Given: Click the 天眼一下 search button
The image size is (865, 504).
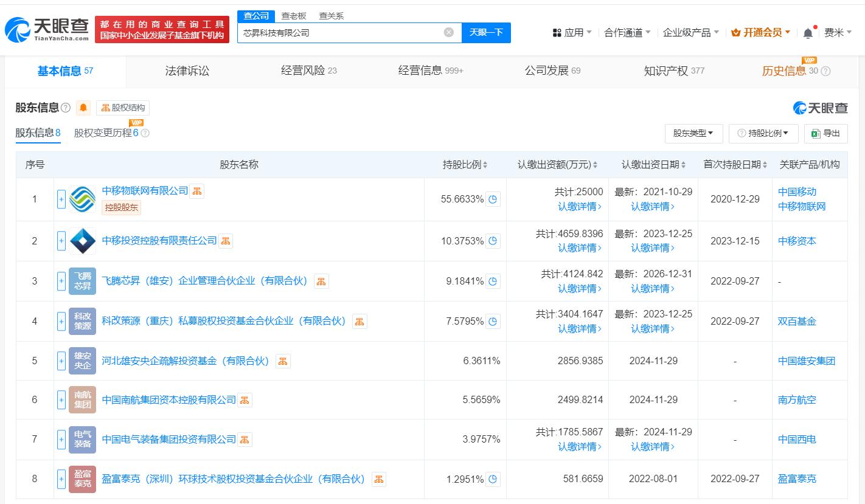Looking at the screenshot, I should [x=486, y=32].
